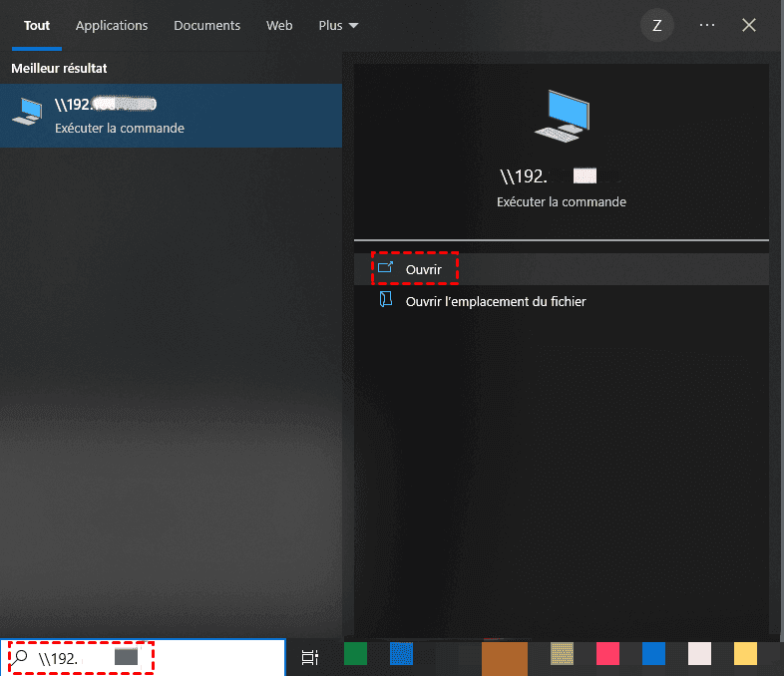Select the \\192 best match result
Image resolution: width=784 pixels, height=676 pixels.
tap(171, 116)
